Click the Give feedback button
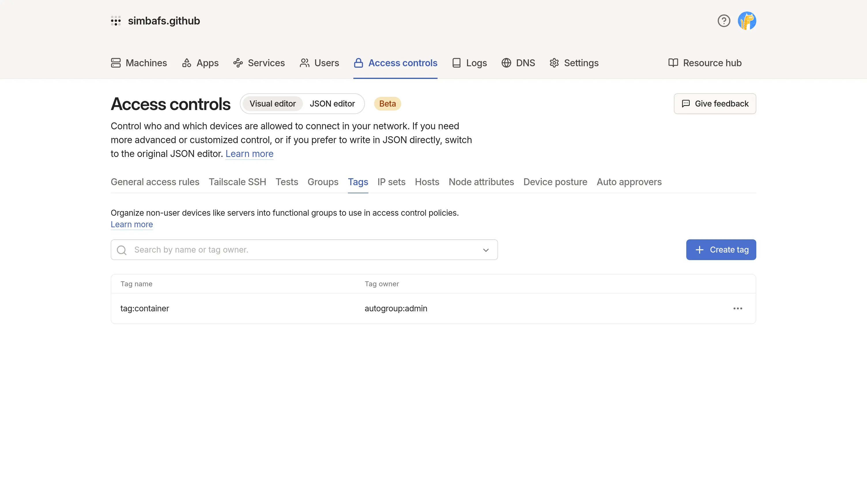This screenshot has height=504, width=867. (715, 104)
